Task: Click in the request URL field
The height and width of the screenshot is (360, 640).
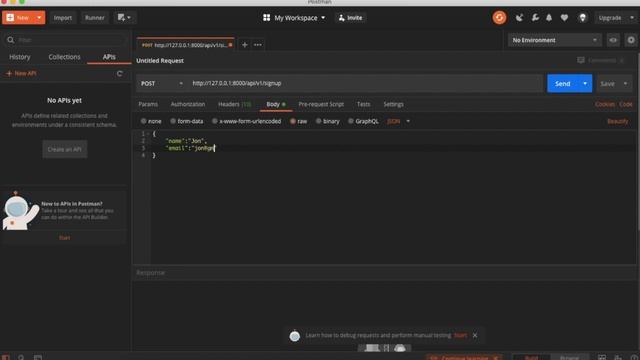Action: tap(366, 83)
